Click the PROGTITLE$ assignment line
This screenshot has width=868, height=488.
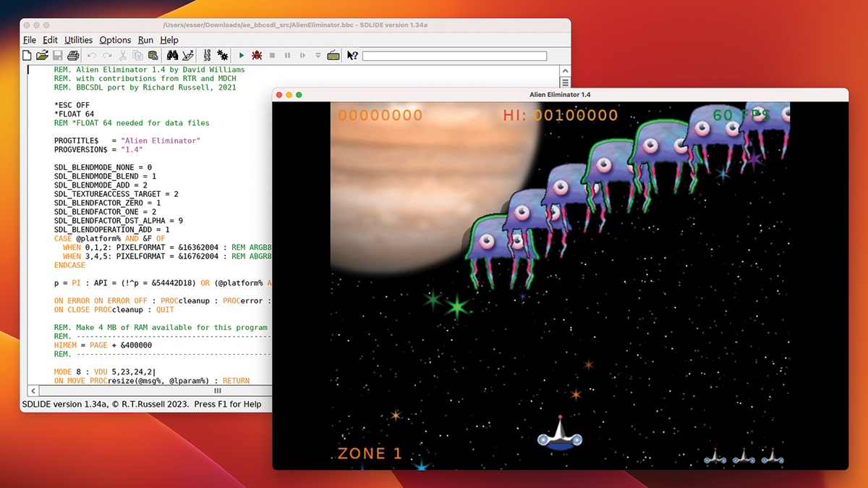[x=127, y=140]
